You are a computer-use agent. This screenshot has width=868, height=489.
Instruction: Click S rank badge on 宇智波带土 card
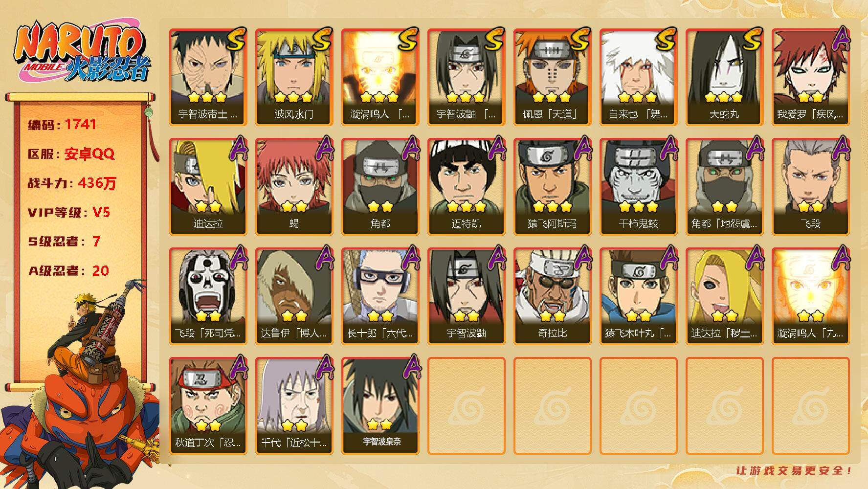[x=236, y=39]
